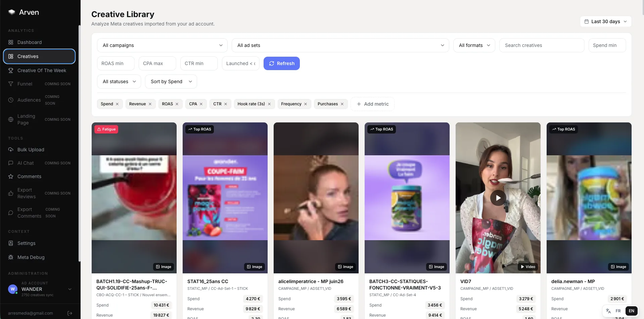
Task: Switch language to EN
Action: 632,311
